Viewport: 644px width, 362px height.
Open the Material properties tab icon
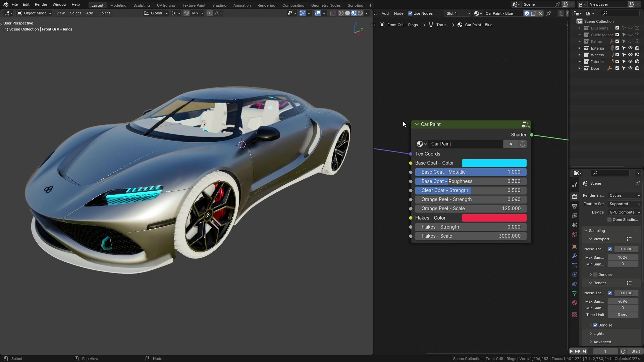(575, 303)
